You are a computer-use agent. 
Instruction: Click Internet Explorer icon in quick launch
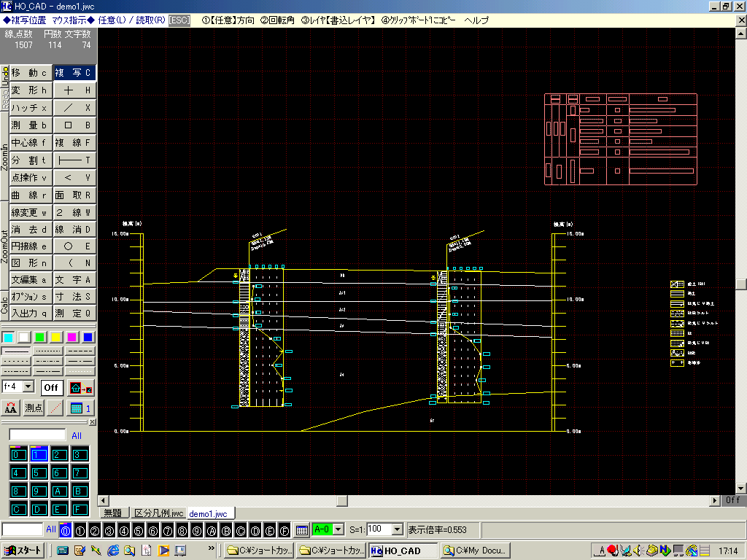[113, 551]
